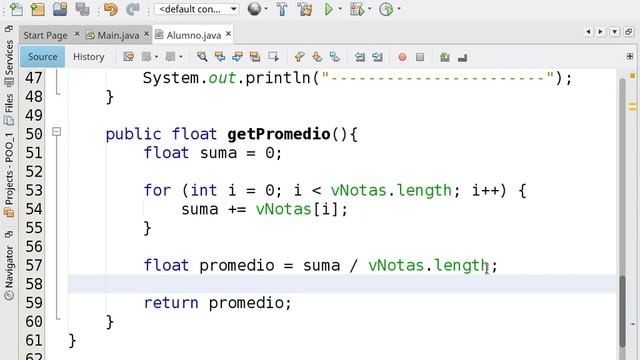Viewport: 640px width, 360px height.
Task: Switch to Source view
Action: coord(42,57)
